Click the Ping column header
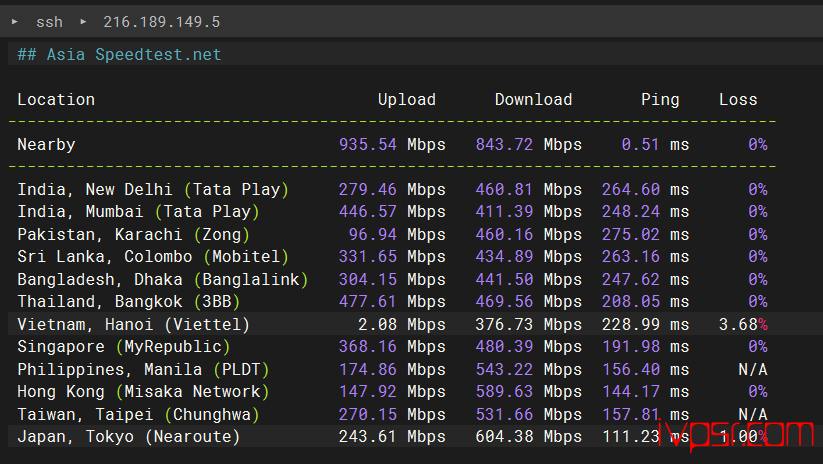 pos(660,99)
